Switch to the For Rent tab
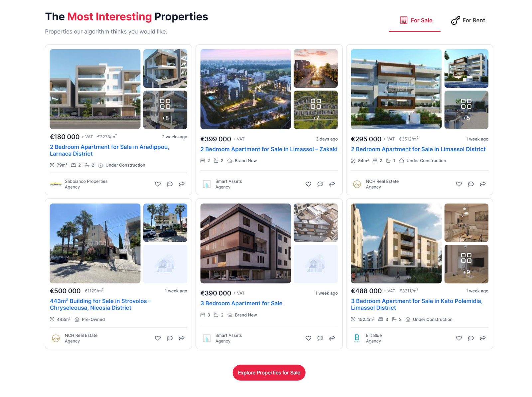Viewport: 532px width, 397px height. pos(468,20)
